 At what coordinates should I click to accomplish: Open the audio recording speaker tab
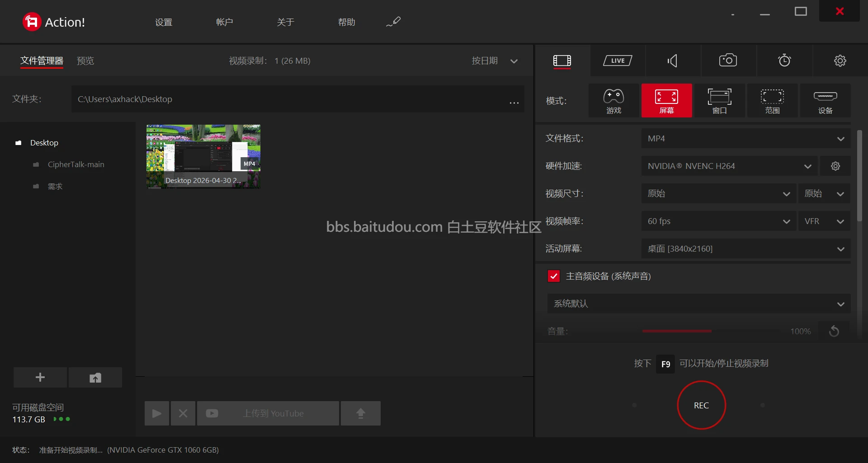tap(673, 61)
